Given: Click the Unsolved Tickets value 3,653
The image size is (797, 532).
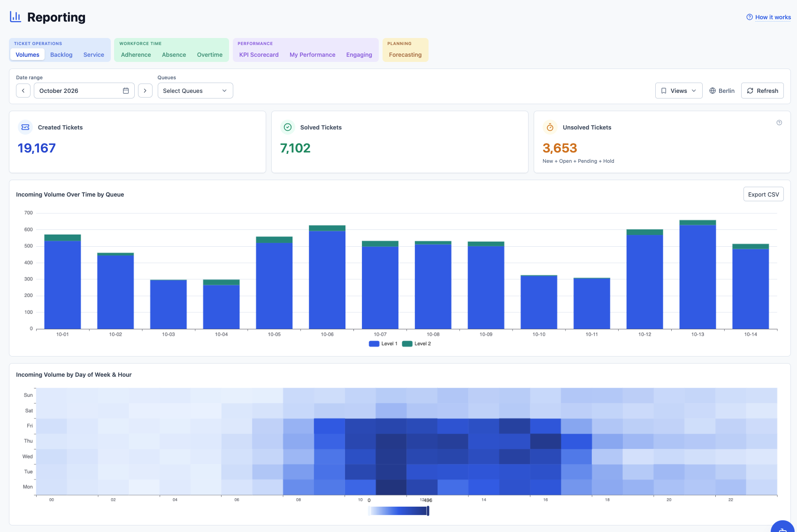Looking at the screenshot, I should click(559, 148).
